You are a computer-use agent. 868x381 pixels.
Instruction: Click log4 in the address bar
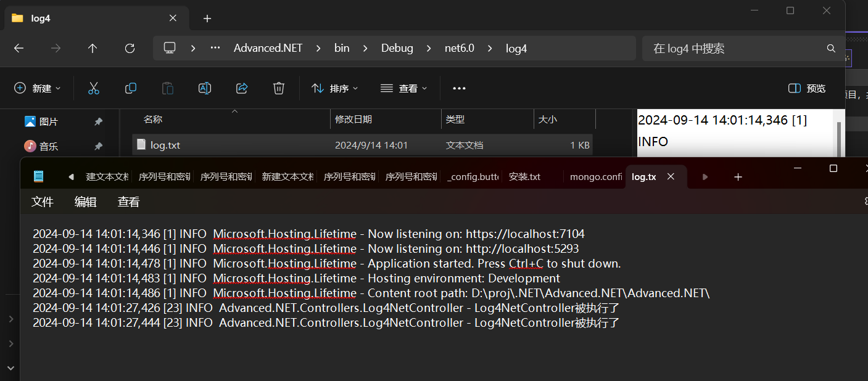pos(516,48)
